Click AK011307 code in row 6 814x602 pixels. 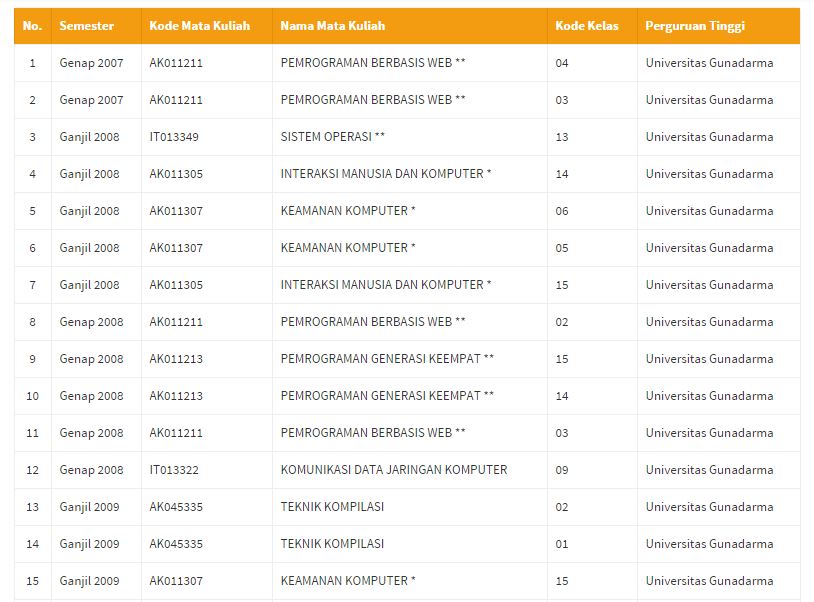pos(176,248)
